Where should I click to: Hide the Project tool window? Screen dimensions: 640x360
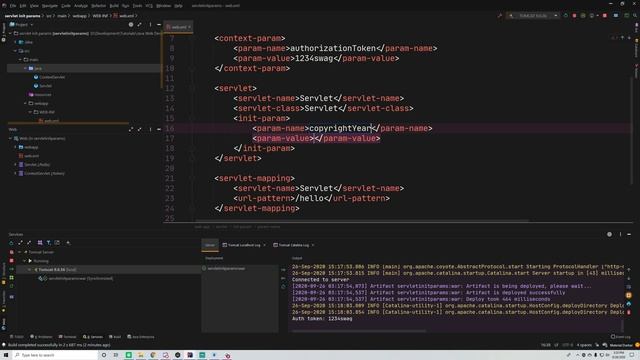click(159, 24)
